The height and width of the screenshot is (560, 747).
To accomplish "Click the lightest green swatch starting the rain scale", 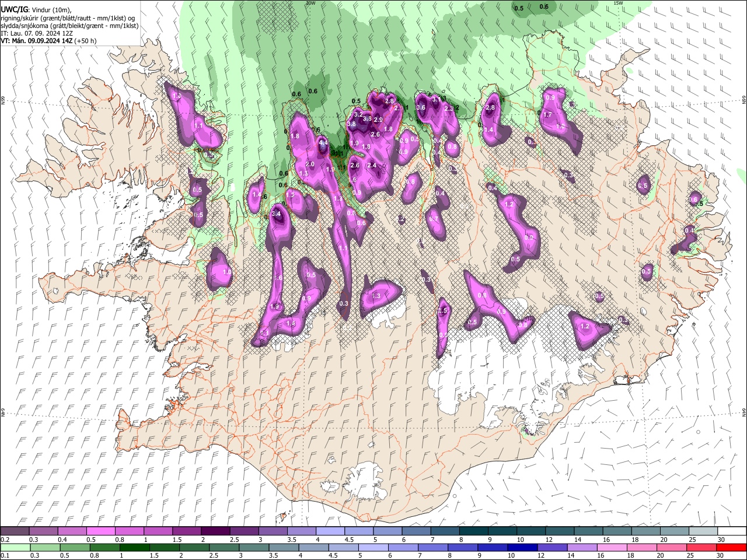I will pos(15,547).
